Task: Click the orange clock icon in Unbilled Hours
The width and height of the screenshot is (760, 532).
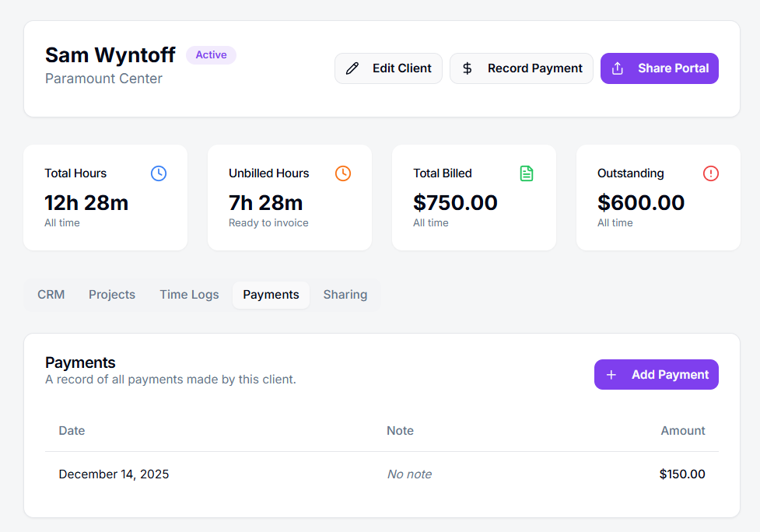Action: 343,173
